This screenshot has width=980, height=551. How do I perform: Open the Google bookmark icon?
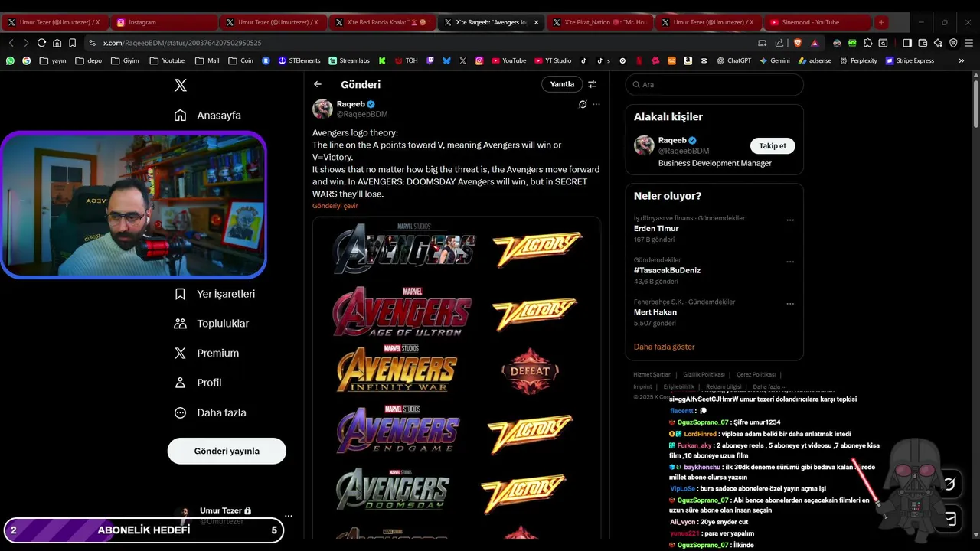[27, 60]
